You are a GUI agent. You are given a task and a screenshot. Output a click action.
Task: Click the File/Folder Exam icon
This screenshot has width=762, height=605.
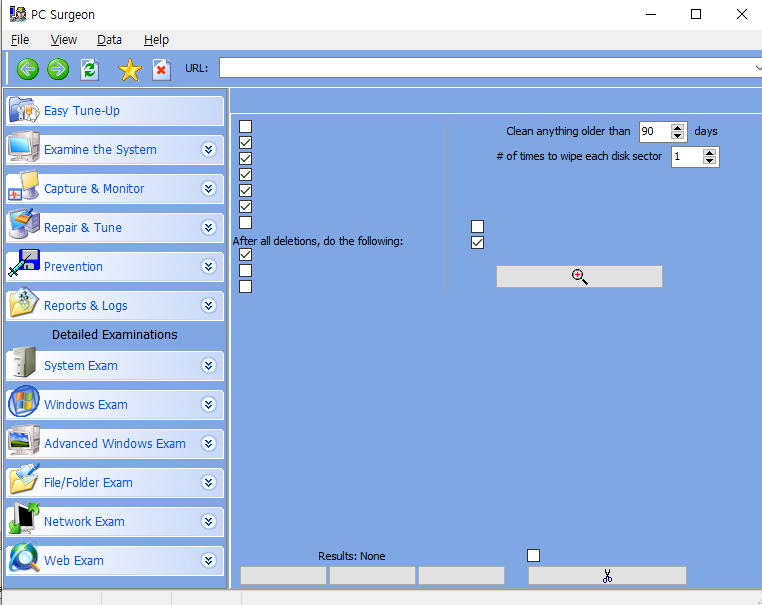pyautogui.click(x=24, y=479)
